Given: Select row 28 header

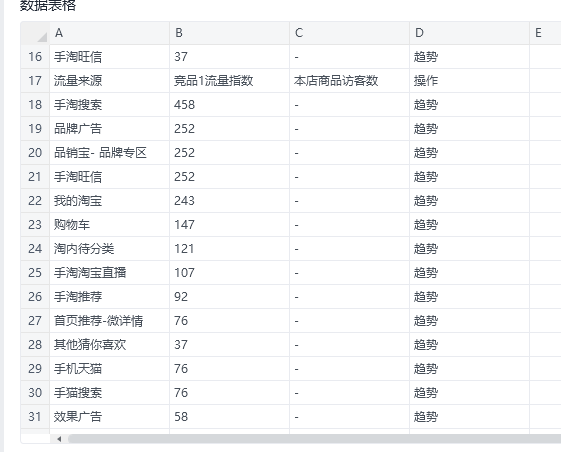Looking at the screenshot, I should click(x=35, y=344).
